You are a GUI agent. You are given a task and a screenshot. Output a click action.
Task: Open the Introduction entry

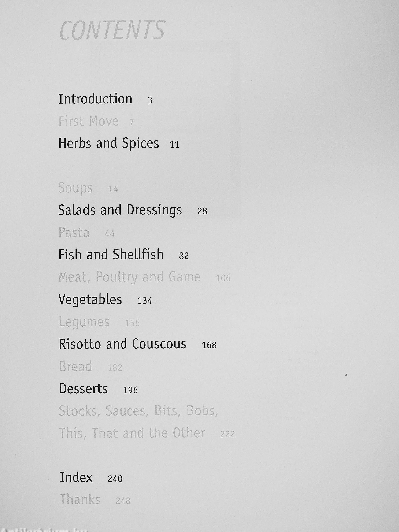(x=95, y=99)
